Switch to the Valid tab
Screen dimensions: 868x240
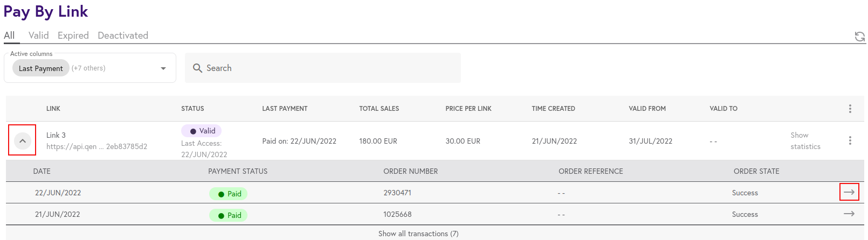(x=39, y=36)
